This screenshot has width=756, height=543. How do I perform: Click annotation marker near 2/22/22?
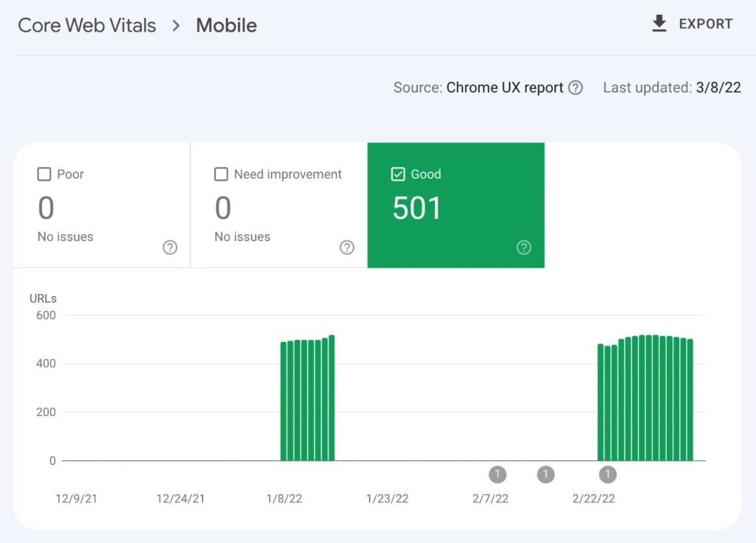(x=608, y=474)
